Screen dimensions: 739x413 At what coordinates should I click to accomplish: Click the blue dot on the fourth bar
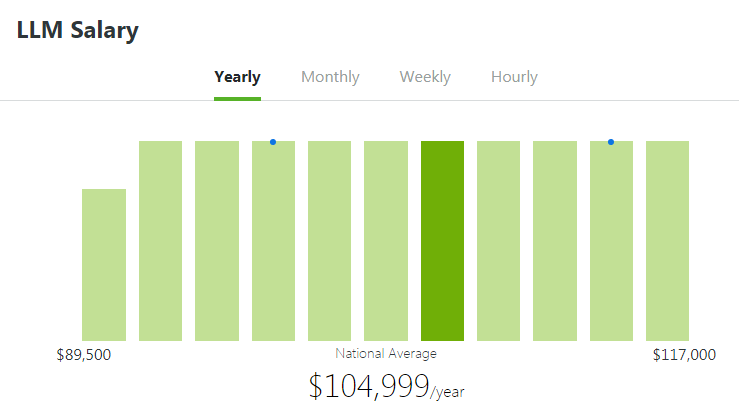click(273, 142)
